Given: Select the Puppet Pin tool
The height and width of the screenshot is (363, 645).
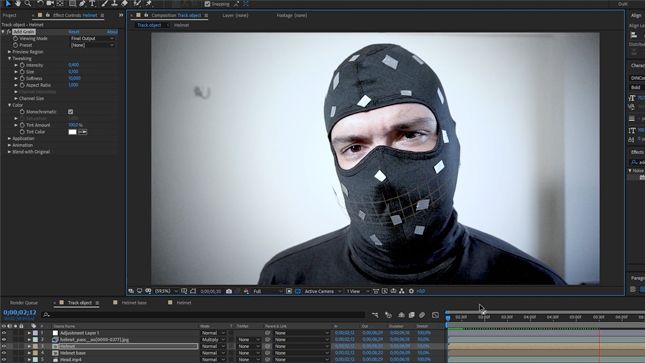Looking at the screenshot, I should pyautogui.click(x=148, y=3).
